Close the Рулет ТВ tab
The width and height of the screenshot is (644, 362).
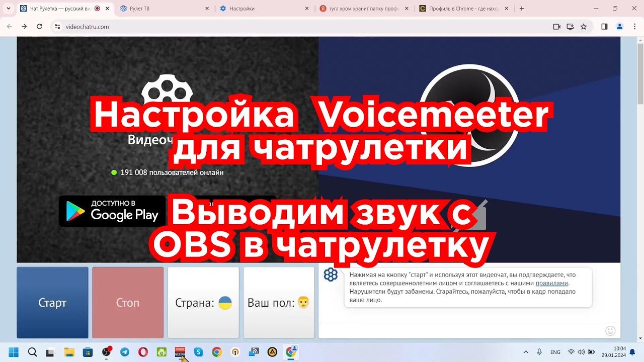(x=207, y=9)
